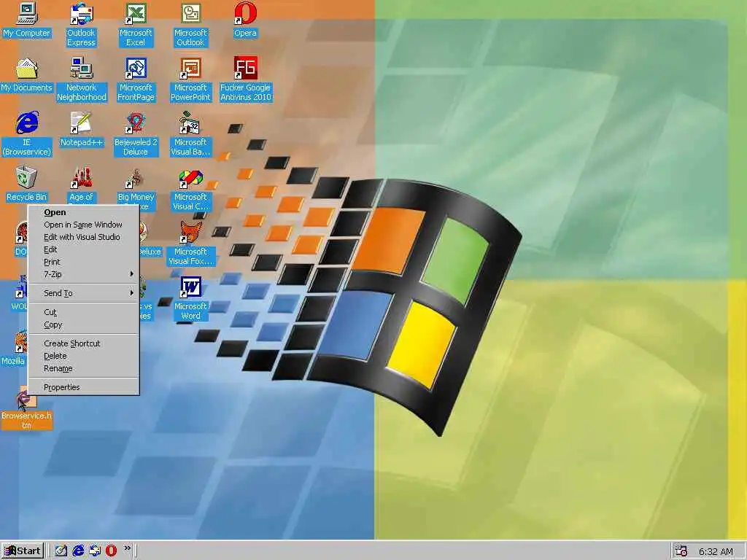
Task: Choose Delete in the context menu
Action: pos(84,356)
